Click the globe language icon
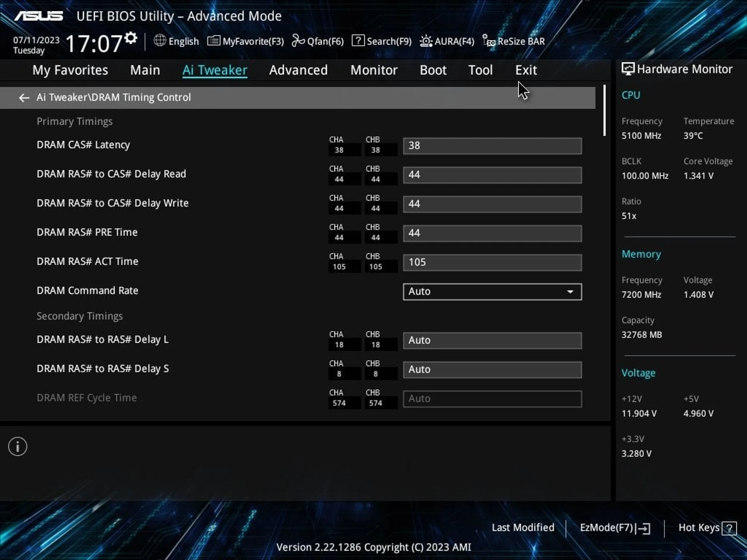This screenshot has width=747, height=560. pos(160,40)
